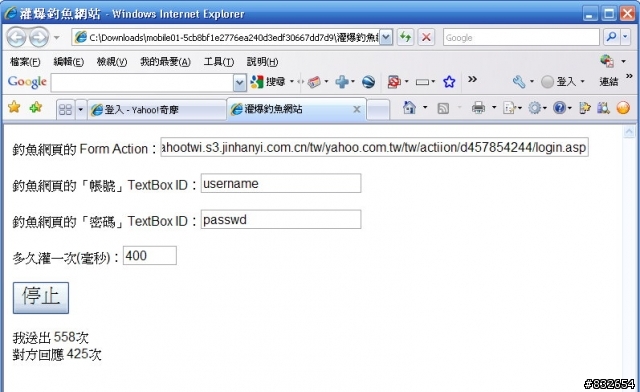The width and height of the screenshot is (640, 392).
Task: Focus the Google toolbar search field
Action: click(x=142, y=83)
